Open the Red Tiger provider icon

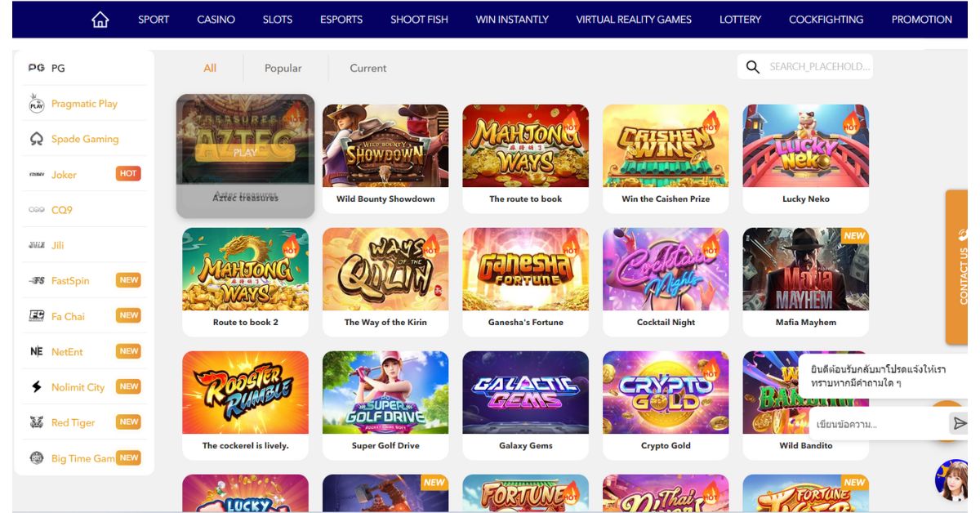pyautogui.click(x=37, y=422)
